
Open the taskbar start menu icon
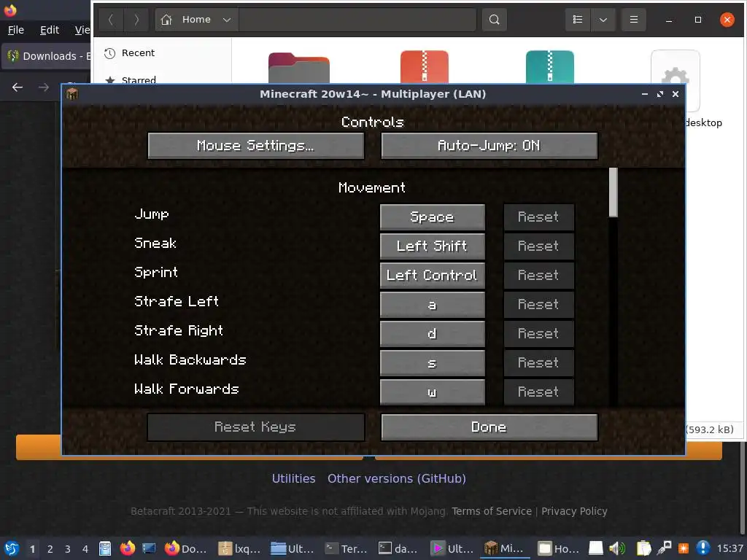(12, 548)
